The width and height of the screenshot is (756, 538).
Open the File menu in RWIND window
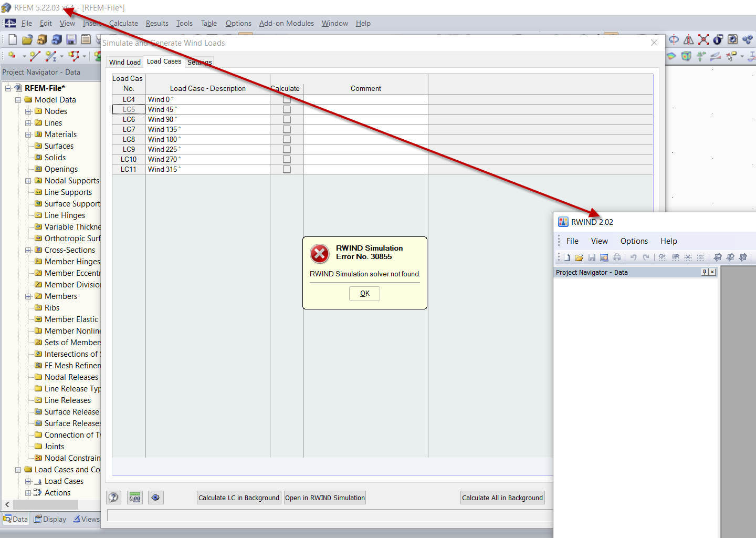coord(572,241)
